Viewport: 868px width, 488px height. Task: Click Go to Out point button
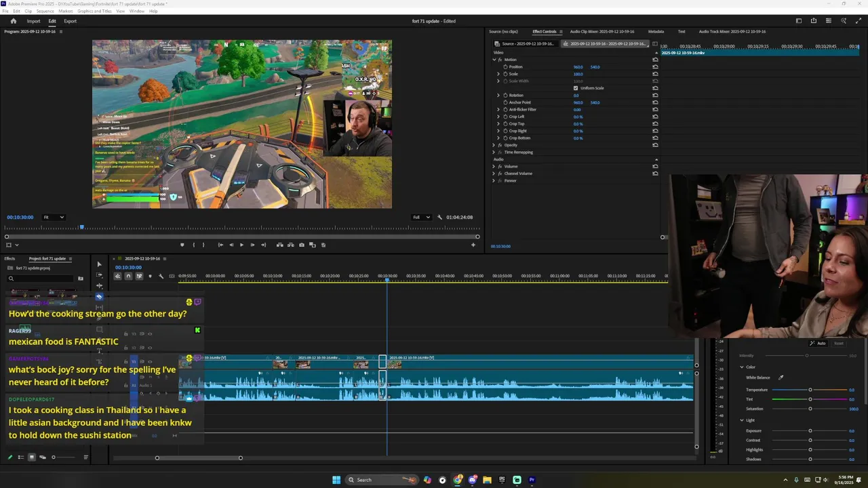263,245
